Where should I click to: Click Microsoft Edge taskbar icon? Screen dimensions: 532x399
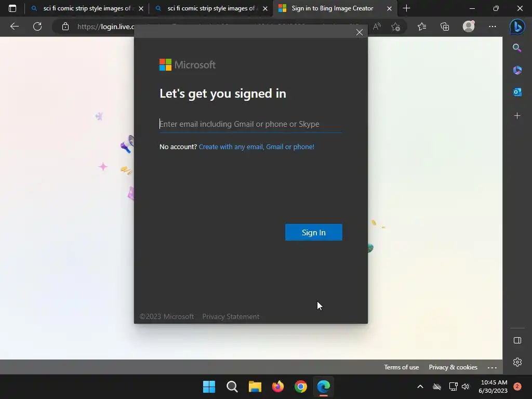click(x=323, y=387)
